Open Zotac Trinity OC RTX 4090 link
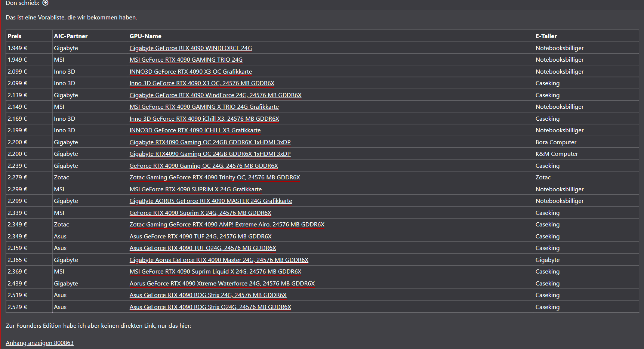This screenshot has width=644, height=349. click(x=215, y=177)
